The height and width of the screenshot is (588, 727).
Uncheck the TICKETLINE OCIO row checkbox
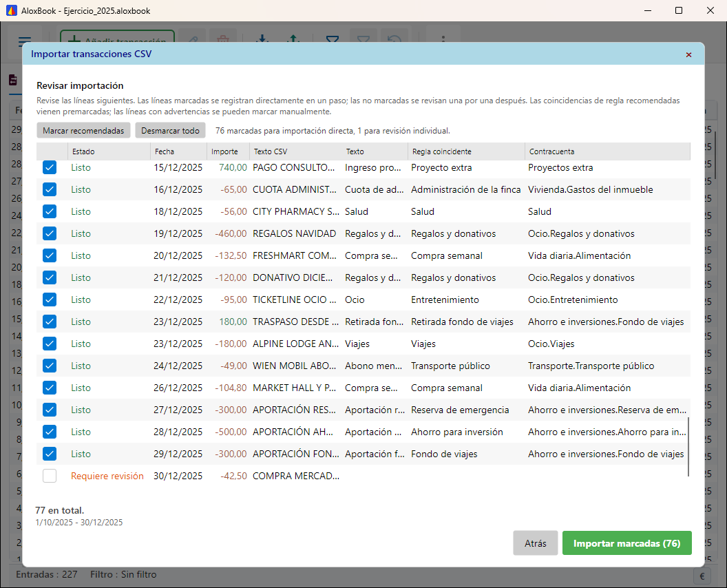[50, 300]
